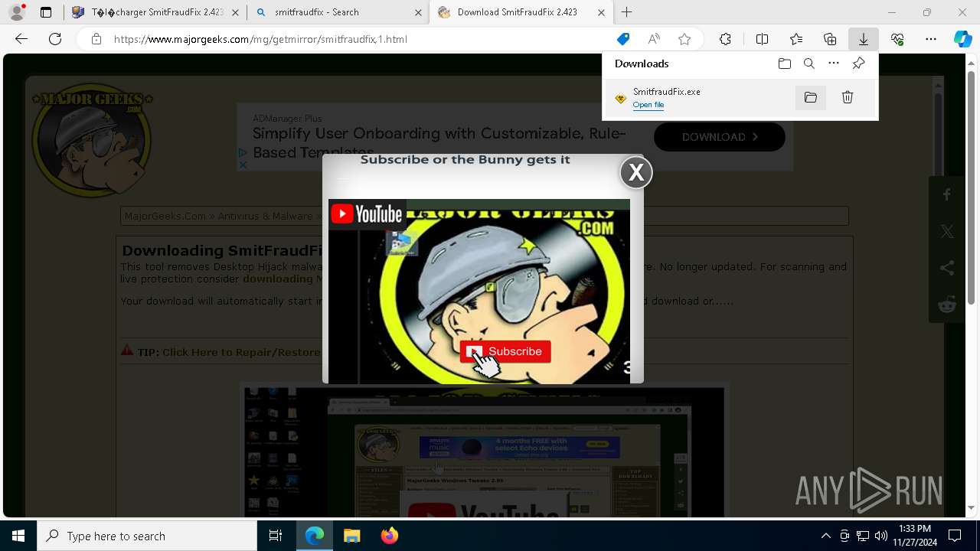The image size is (980, 551).
Task: Open Downloads folder from panel header
Action: (784, 64)
